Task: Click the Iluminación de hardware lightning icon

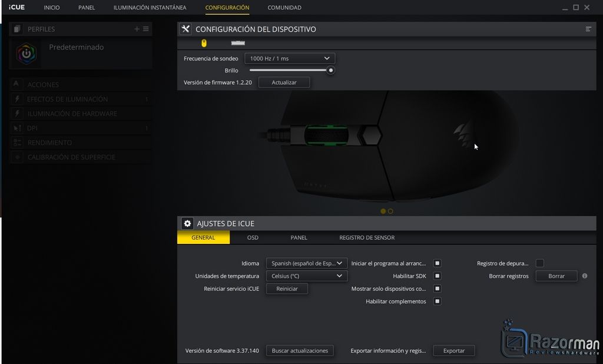Action: (16, 114)
